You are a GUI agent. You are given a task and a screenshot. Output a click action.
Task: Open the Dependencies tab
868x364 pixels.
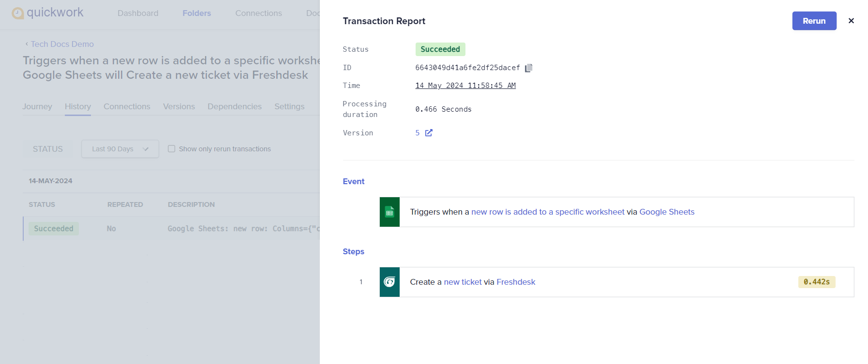pyautogui.click(x=235, y=106)
